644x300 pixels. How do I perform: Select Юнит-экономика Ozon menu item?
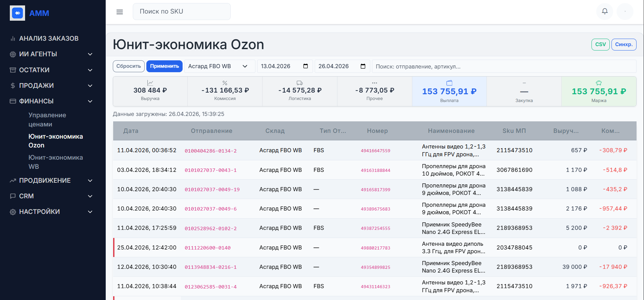56,141
